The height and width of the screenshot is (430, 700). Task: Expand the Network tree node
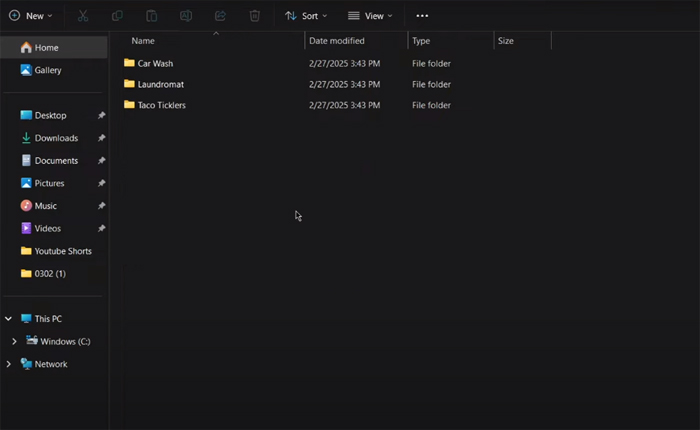point(9,364)
